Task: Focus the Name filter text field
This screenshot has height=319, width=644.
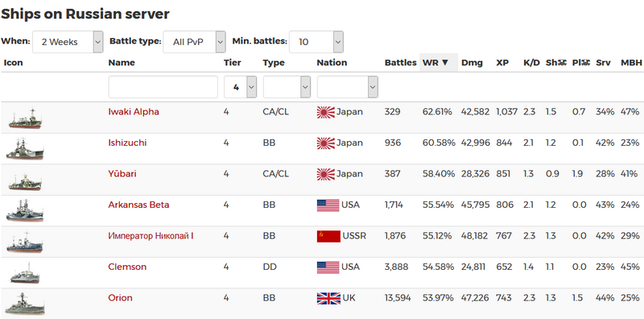Action: pyautogui.click(x=163, y=87)
